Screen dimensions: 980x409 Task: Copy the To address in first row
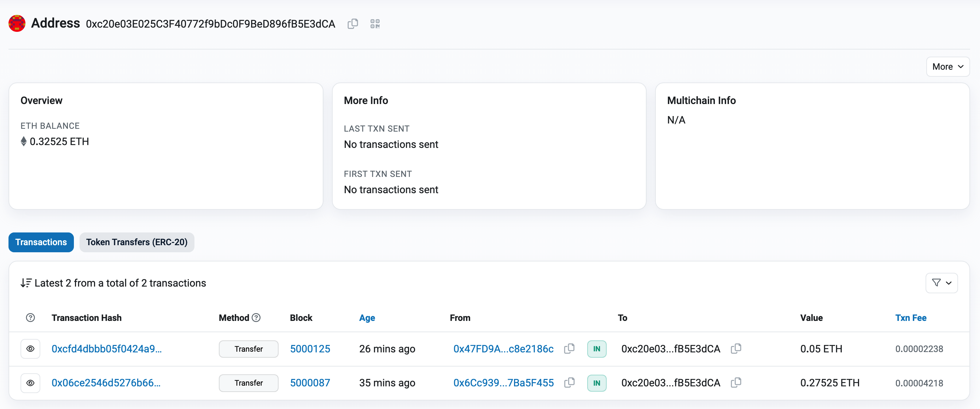tap(736, 348)
